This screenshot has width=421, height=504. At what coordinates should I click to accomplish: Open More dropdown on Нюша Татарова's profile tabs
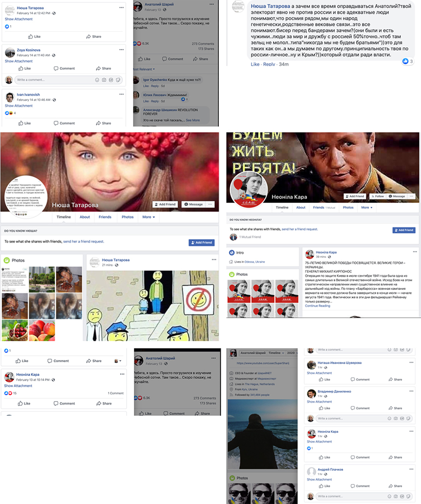coord(149,217)
